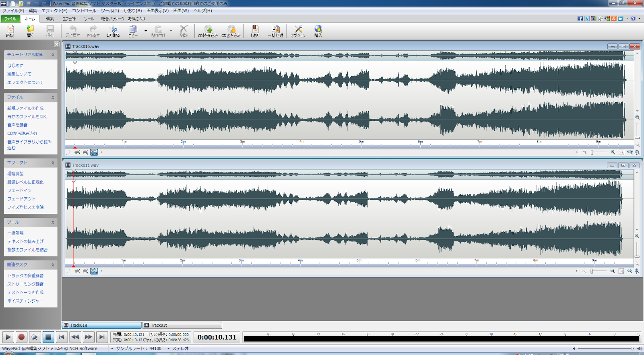Toggle dual waveform view in Track01e window
This screenshot has width=644, height=355.
point(94,152)
